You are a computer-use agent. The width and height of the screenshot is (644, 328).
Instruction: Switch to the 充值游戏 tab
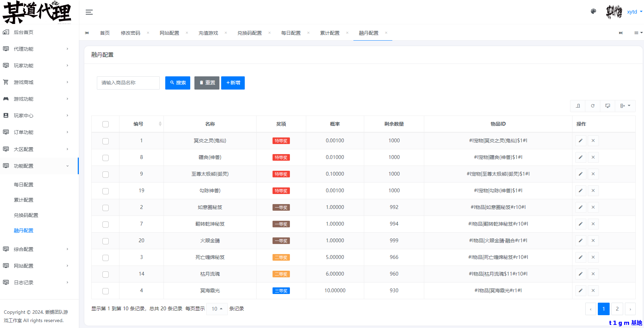[208, 33]
